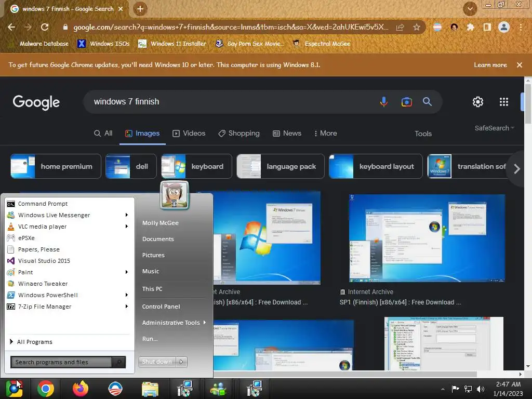Open Firefox from the taskbar
The image size is (532, 399).
pos(81,389)
